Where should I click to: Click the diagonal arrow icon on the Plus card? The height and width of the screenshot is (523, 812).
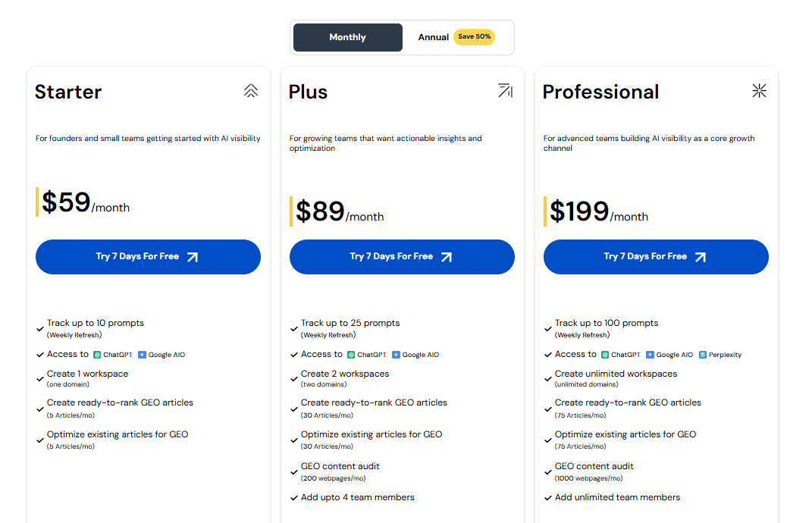(x=505, y=90)
